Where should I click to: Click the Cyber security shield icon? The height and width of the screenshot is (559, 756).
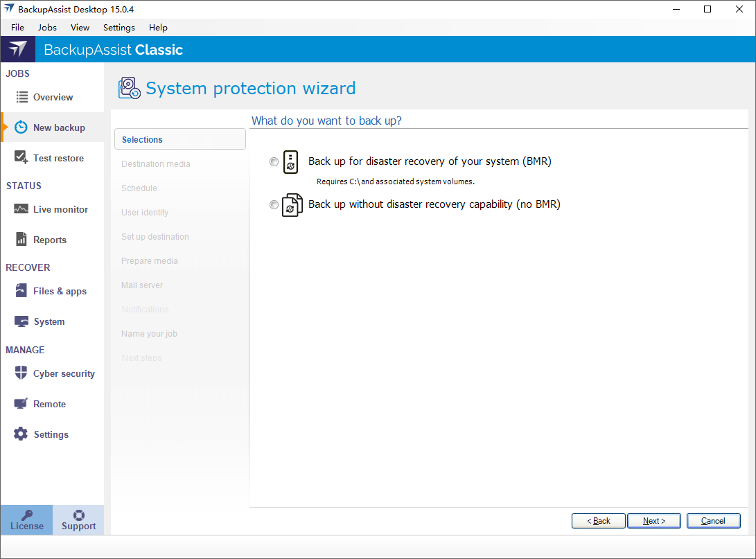click(21, 373)
